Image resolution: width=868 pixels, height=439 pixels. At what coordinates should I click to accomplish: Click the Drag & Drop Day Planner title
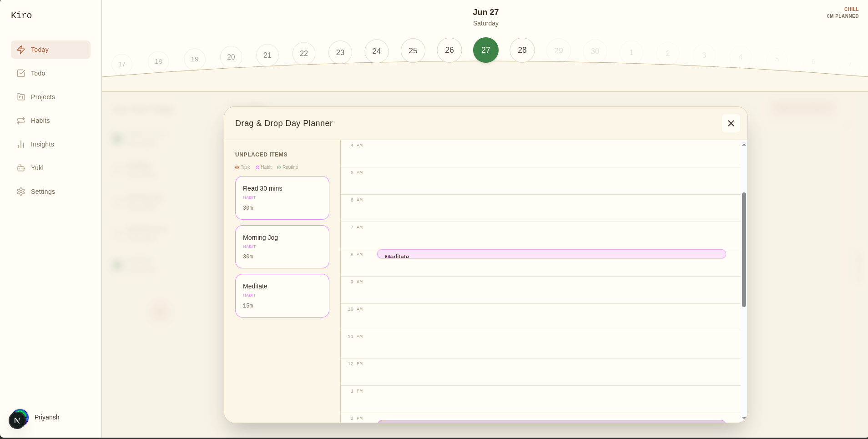point(284,123)
